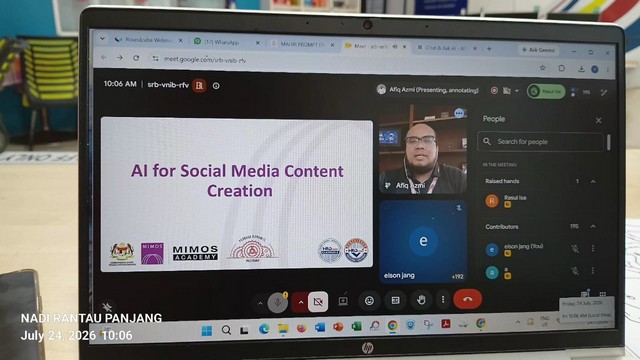Open the three-dot more options in the call bar
The height and width of the screenshot is (360, 640).
point(443,300)
